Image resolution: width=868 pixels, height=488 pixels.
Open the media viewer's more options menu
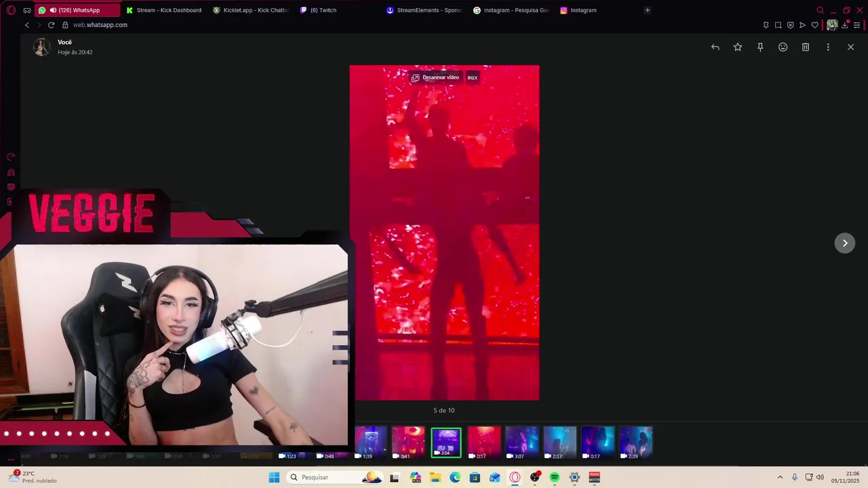tap(828, 47)
